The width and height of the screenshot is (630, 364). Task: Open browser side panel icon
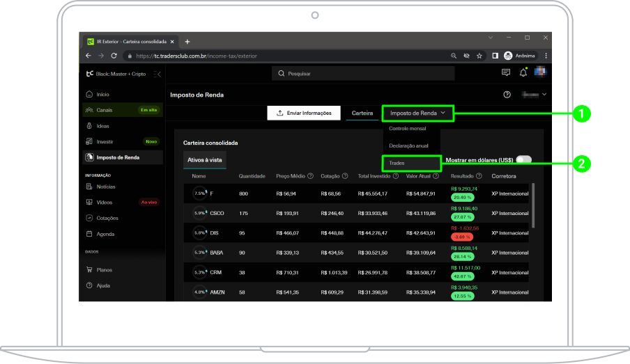click(495, 56)
